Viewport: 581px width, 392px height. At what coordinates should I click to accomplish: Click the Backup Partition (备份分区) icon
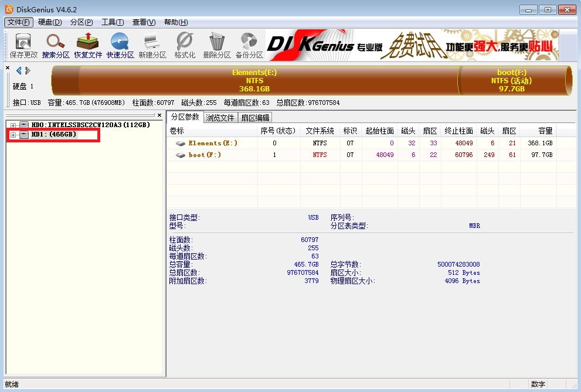249,46
